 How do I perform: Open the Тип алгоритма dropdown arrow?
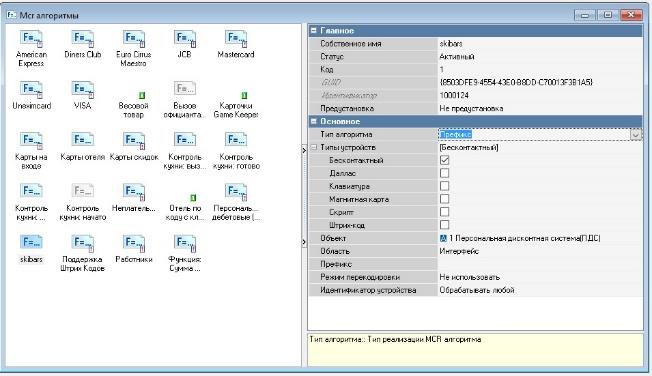coord(635,134)
